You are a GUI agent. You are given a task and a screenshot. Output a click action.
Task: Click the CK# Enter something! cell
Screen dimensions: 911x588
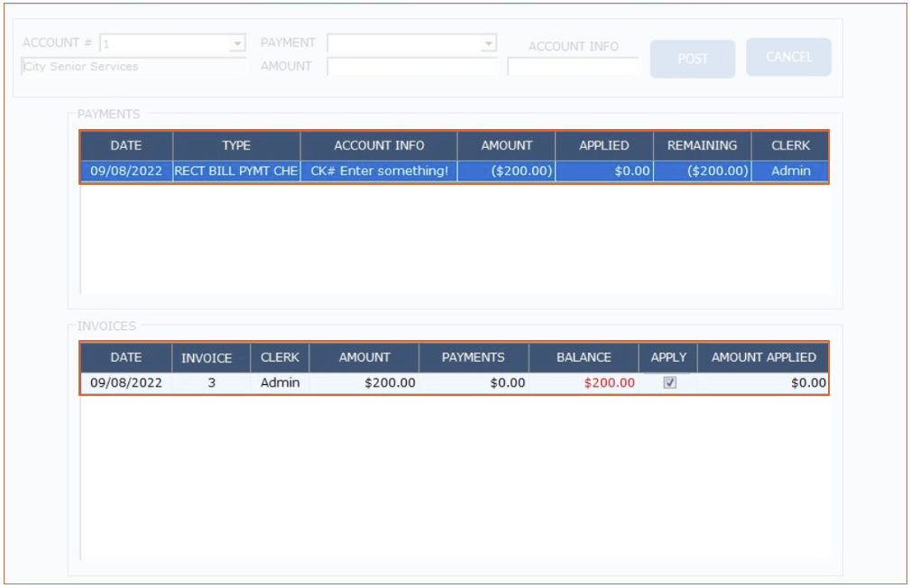tap(379, 171)
